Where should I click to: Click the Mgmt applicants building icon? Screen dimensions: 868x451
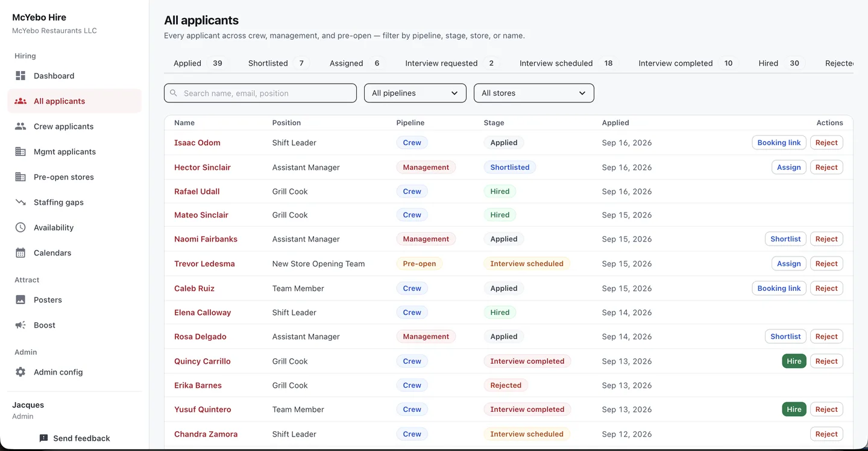20,152
